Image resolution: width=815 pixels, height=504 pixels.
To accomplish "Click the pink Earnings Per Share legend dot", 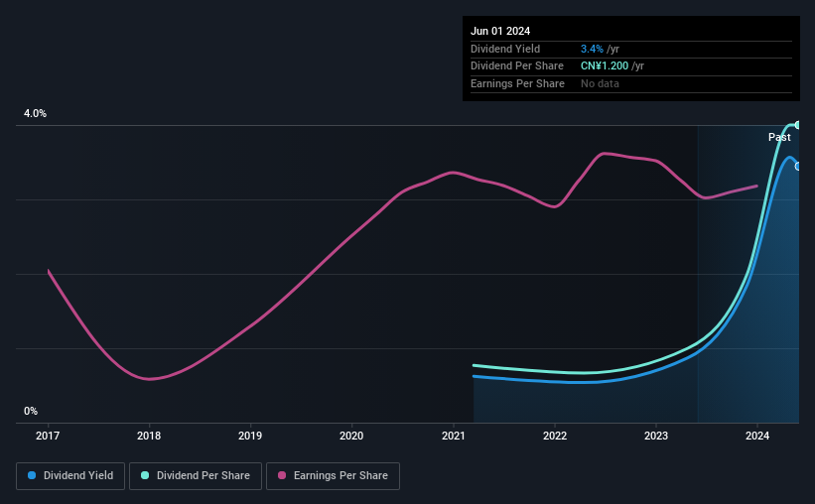I will coord(282,475).
